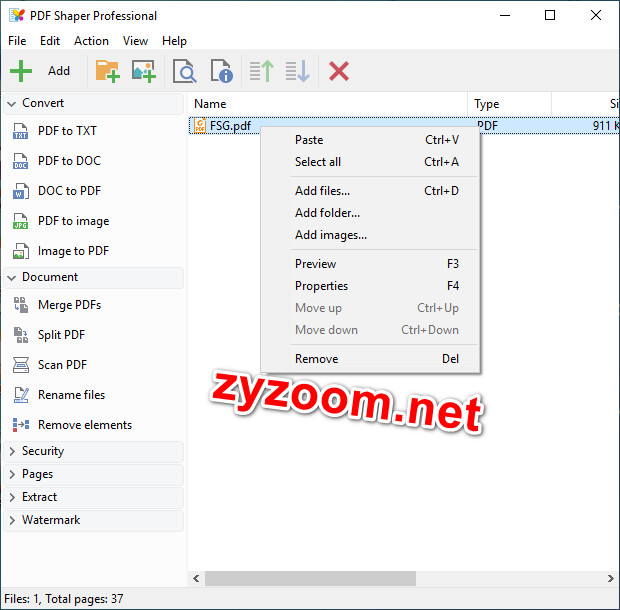The image size is (620, 610).
Task: Select Merge PDFs tool label
Action: 70,305
